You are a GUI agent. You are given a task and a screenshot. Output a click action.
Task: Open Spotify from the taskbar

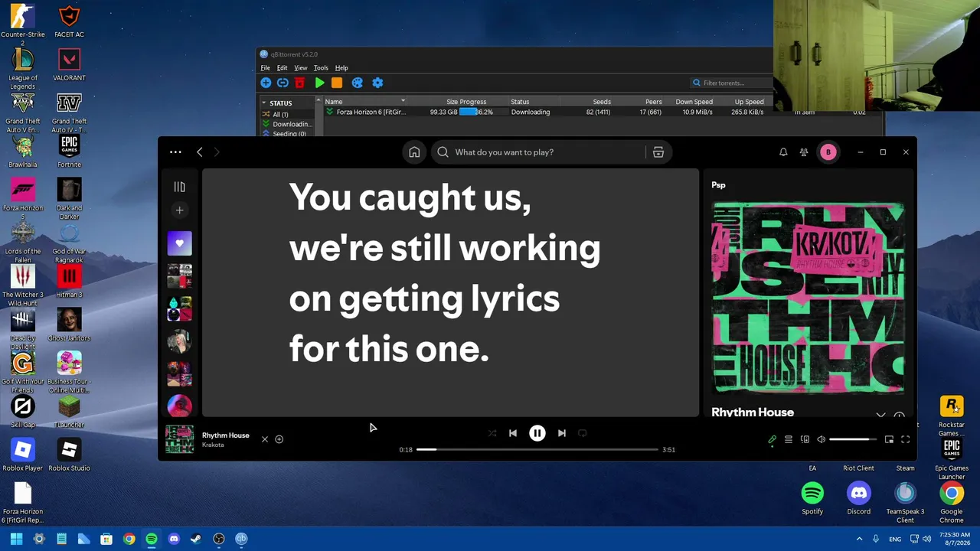[x=152, y=539]
